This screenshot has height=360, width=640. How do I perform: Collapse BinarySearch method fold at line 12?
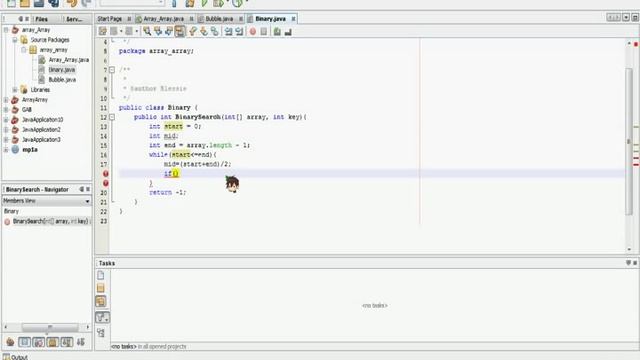point(112,117)
